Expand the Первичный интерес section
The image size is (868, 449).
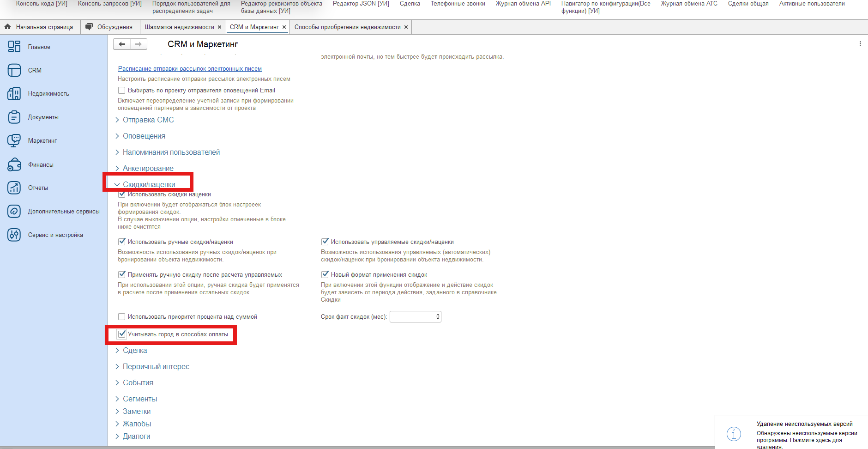pos(156,367)
